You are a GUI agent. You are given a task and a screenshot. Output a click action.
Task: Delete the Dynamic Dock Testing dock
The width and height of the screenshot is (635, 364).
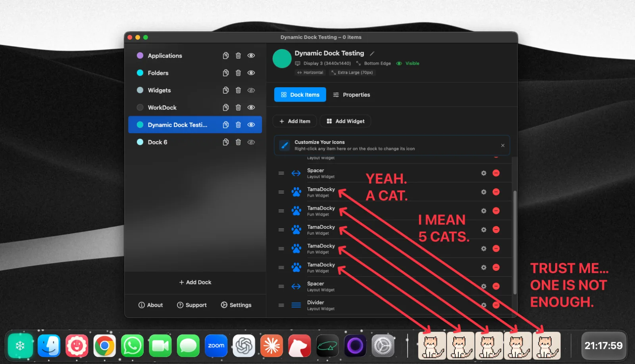point(238,125)
